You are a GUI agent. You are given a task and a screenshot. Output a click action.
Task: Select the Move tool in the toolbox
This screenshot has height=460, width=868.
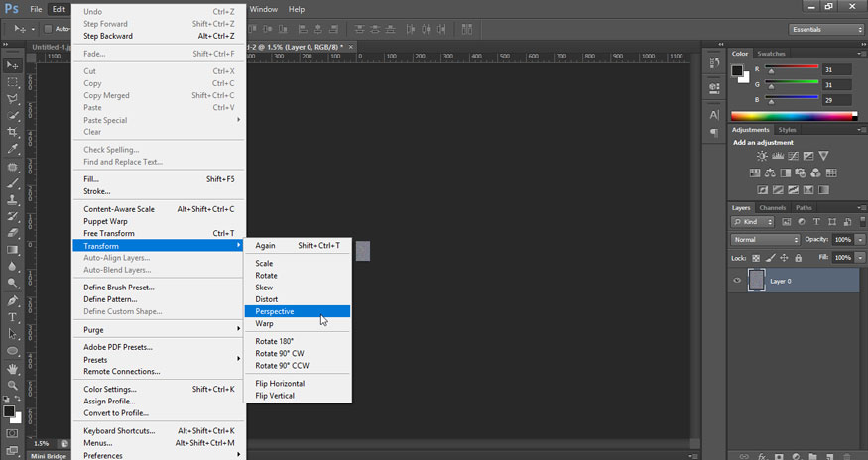pyautogui.click(x=12, y=65)
